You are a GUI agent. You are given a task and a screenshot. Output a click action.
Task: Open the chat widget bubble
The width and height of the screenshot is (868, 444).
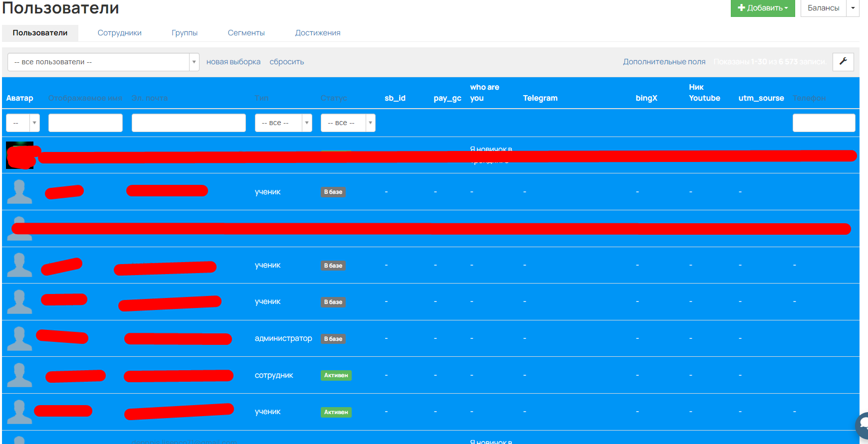(x=863, y=426)
